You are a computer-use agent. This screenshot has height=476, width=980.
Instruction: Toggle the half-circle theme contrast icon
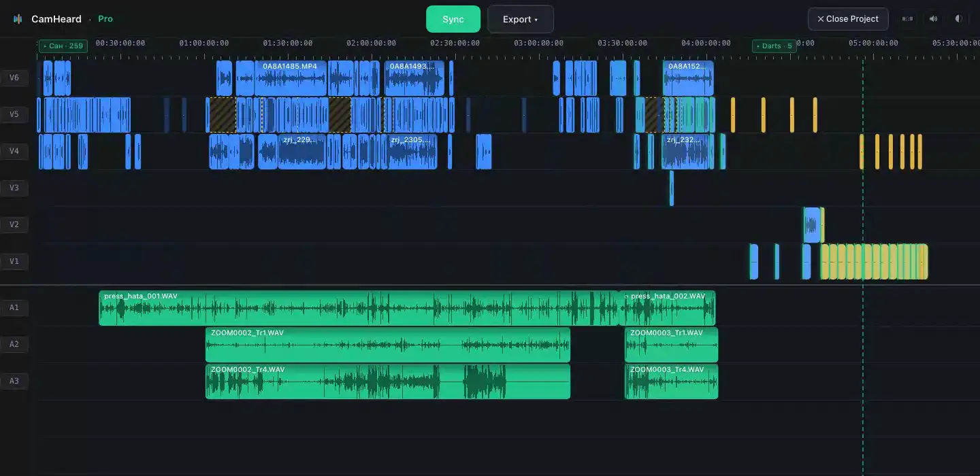958,19
